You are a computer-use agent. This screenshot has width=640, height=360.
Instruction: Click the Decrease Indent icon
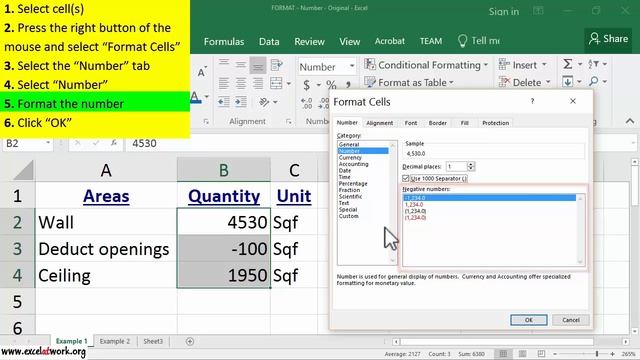(x=224, y=102)
